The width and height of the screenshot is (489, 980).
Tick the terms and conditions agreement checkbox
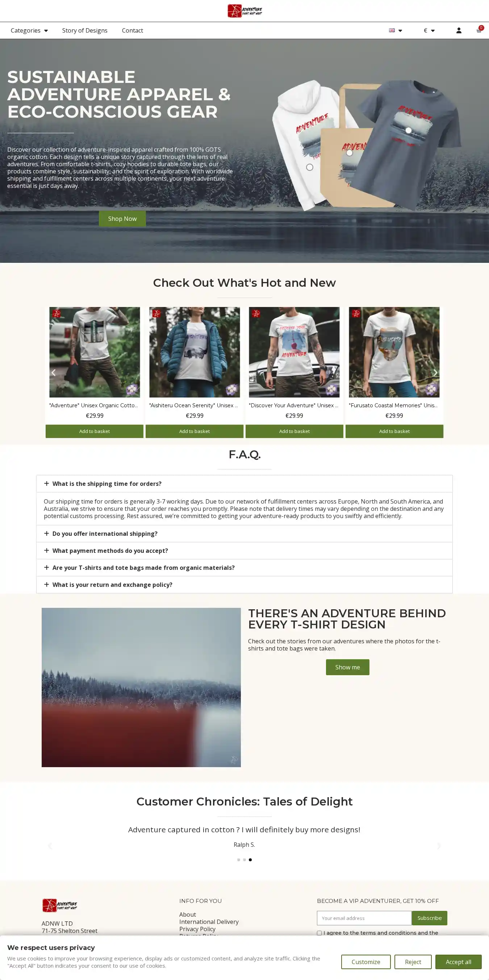[319, 933]
